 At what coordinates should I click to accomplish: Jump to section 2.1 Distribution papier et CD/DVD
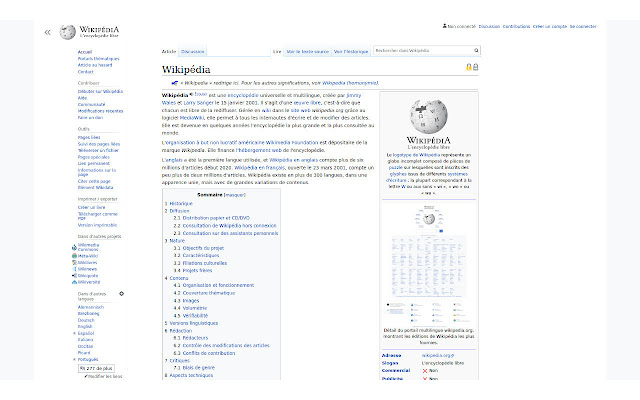click(x=216, y=218)
